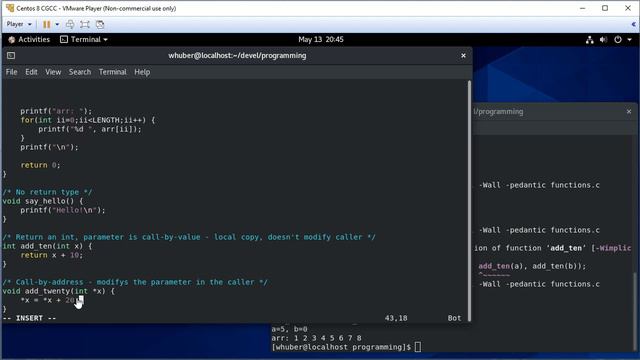
Task: Open the View menu
Action: 53,72
